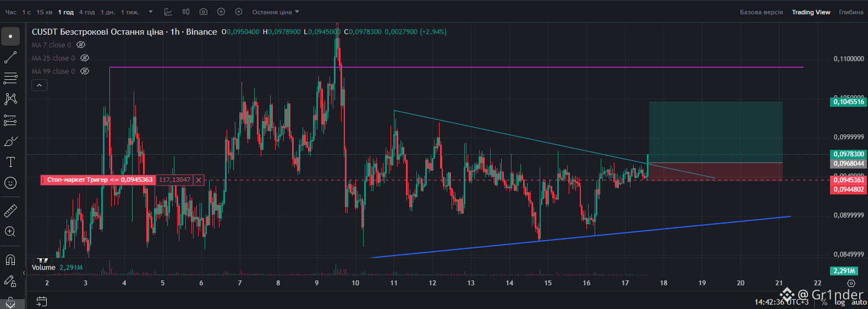Switch to Trading View chart tab

[811, 12]
